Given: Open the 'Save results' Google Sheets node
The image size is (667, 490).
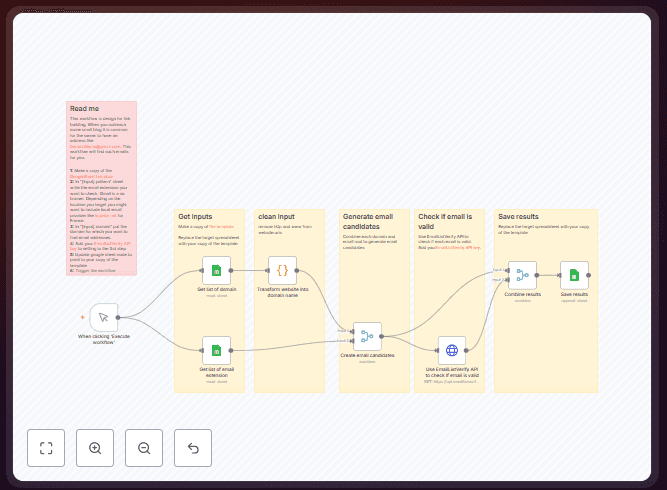Looking at the screenshot, I should tap(574, 275).
